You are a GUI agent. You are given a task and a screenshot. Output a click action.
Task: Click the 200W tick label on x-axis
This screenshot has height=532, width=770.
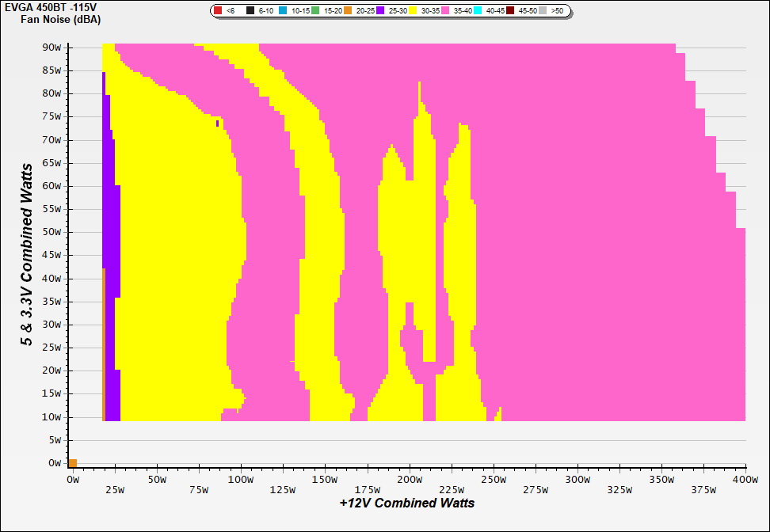409,480
